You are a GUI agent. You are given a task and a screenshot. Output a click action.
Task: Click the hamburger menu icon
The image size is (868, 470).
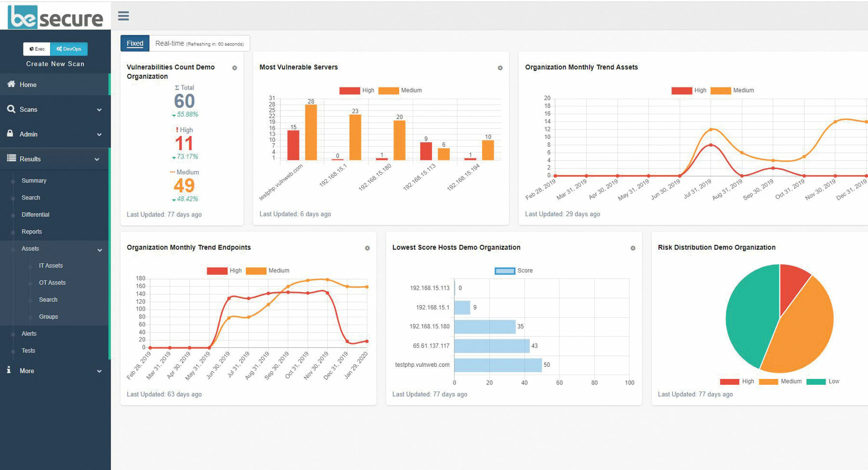tap(123, 16)
